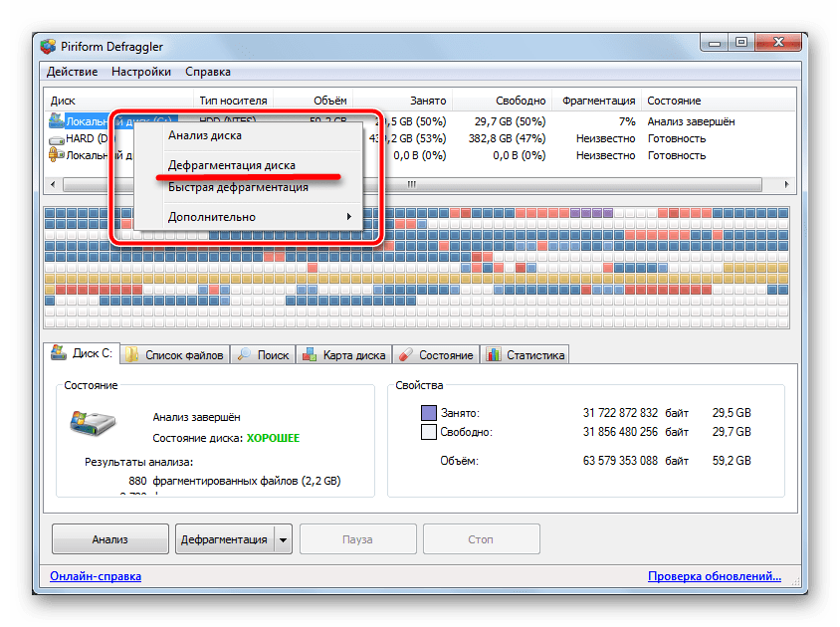Click the bar chart icon on Статистика tab
Screen dimensions: 840x627
(494, 354)
